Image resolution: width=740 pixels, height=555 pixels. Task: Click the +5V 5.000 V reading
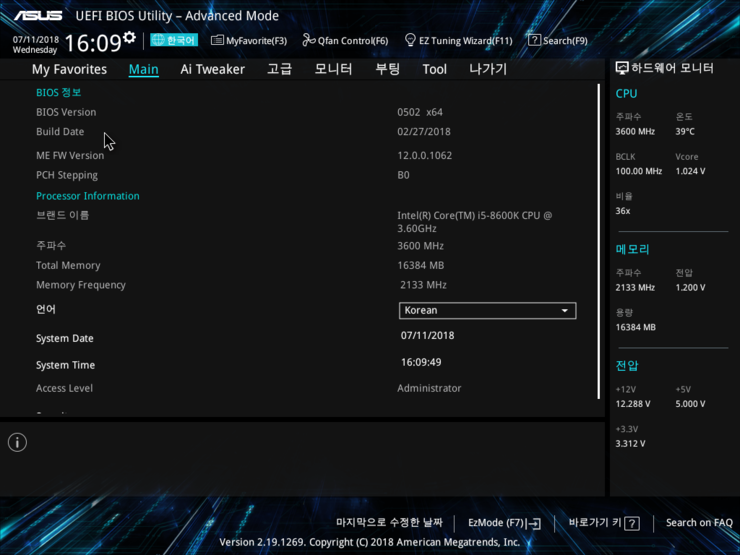[690, 404]
